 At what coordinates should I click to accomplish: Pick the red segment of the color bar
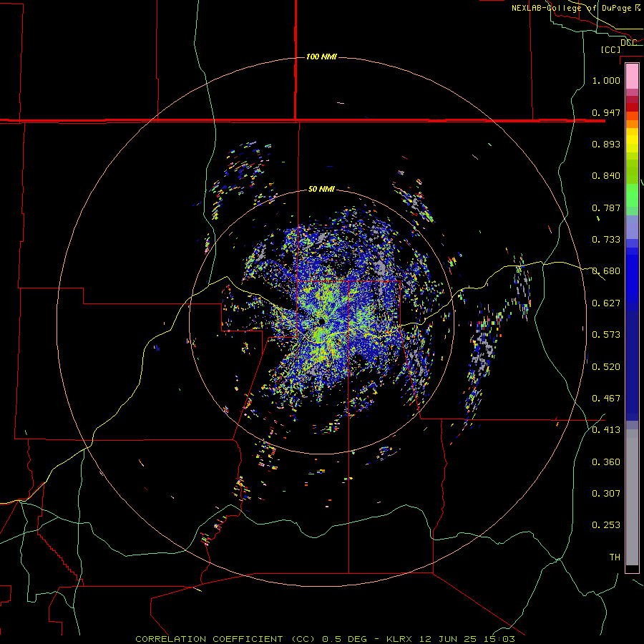[632, 107]
